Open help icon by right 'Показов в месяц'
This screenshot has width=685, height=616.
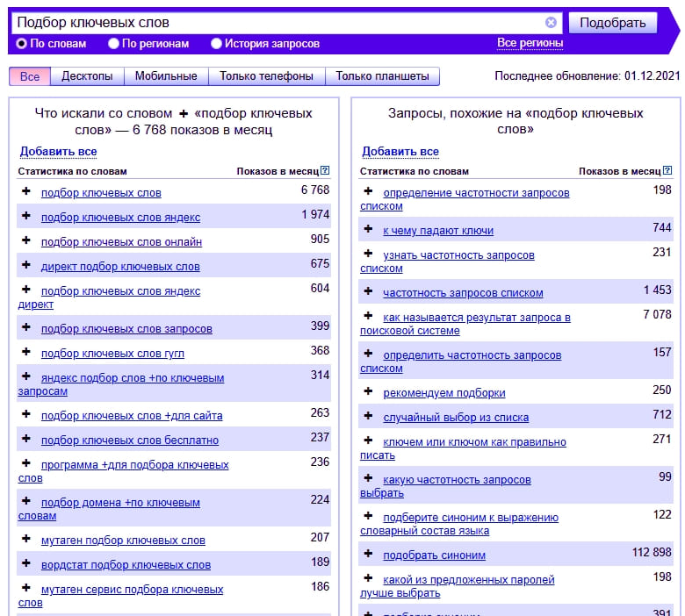click(x=667, y=171)
